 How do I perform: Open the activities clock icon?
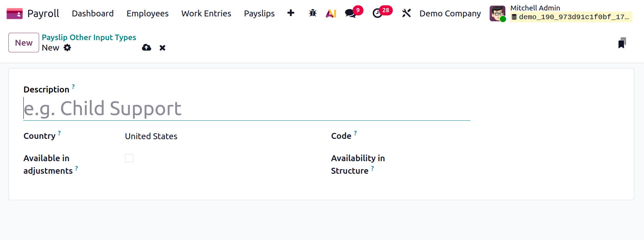(x=378, y=13)
